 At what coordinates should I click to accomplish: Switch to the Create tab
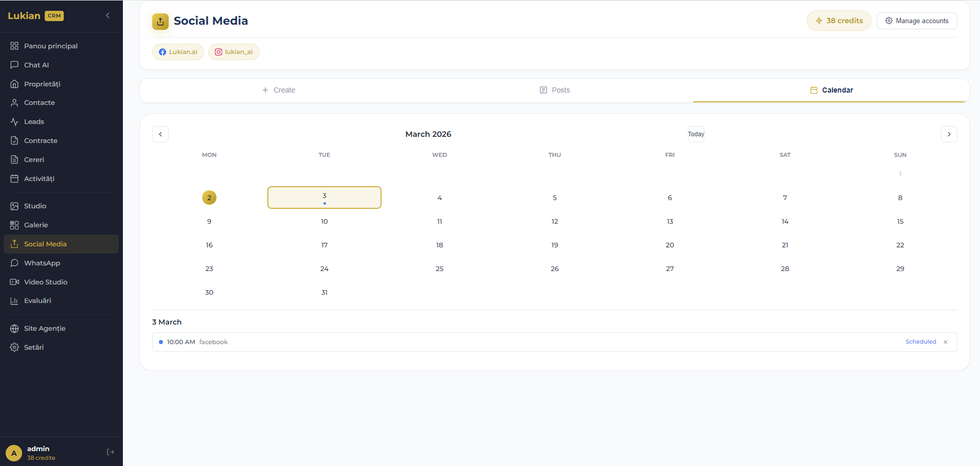279,90
